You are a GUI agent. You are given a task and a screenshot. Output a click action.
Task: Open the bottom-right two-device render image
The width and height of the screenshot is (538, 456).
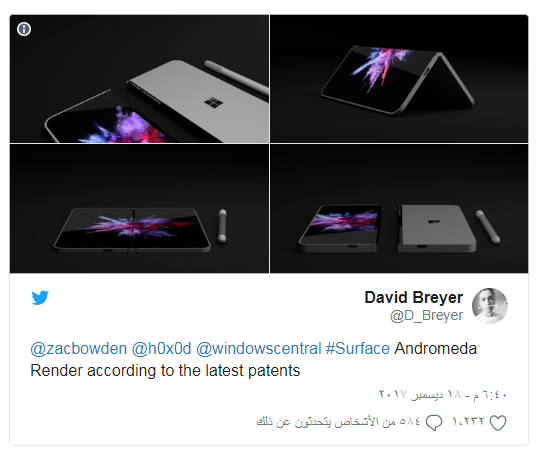[x=399, y=209]
